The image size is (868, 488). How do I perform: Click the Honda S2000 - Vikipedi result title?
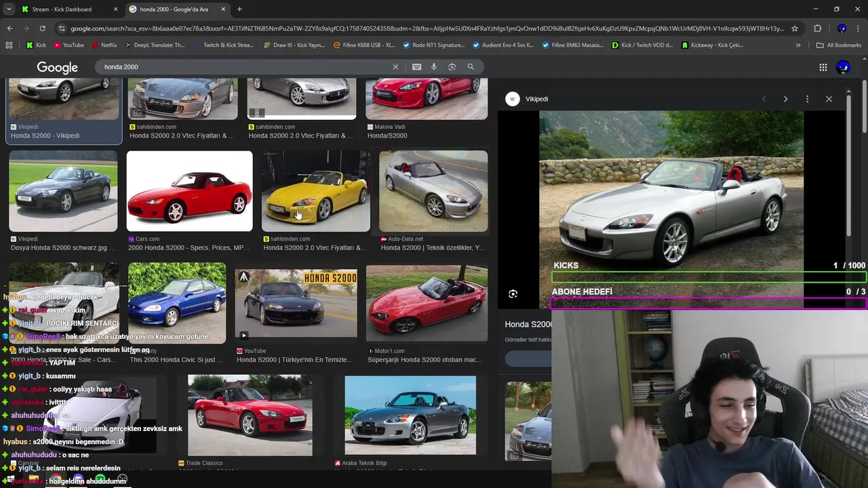45,136
